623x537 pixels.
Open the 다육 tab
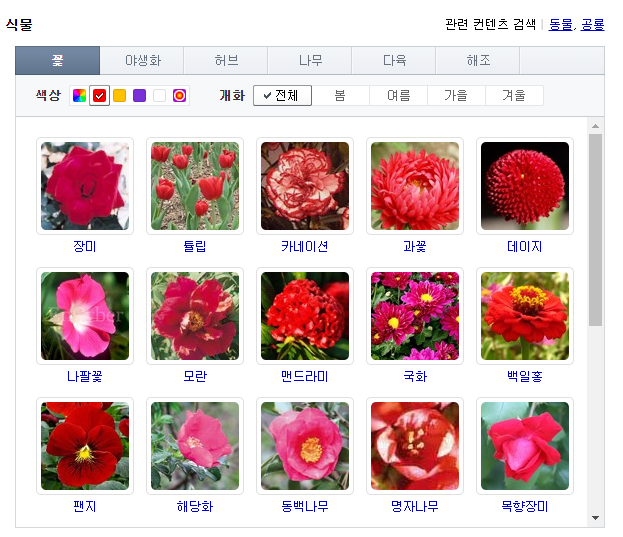(x=394, y=60)
